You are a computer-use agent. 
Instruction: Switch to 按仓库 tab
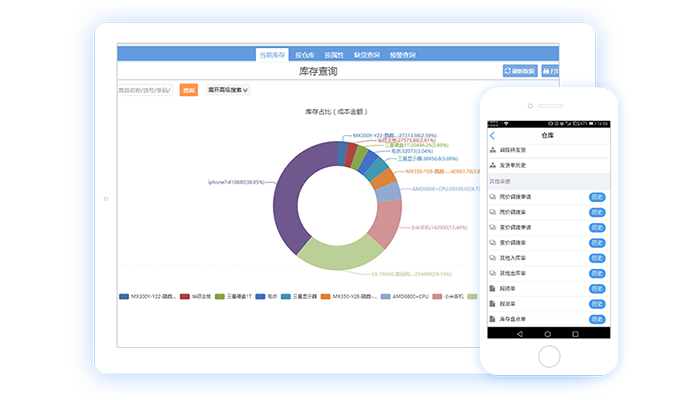pyautogui.click(x=304, y=55)
